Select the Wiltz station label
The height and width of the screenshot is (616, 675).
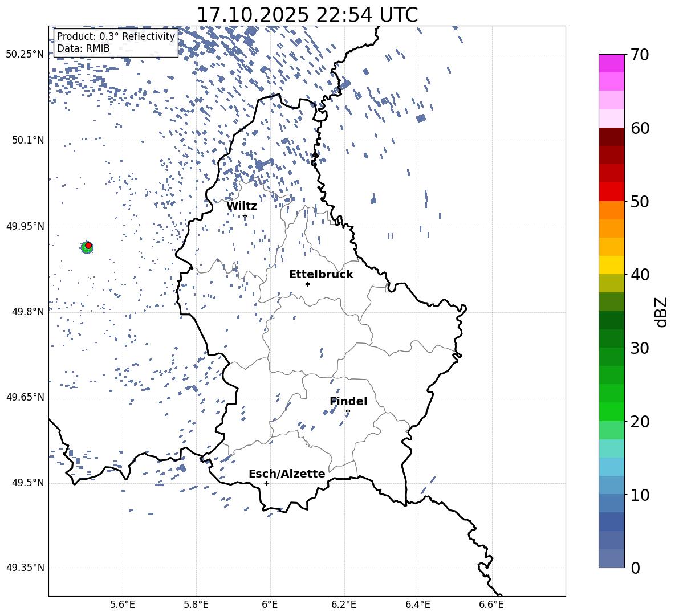pyautogui.click(x=242, y=206)
